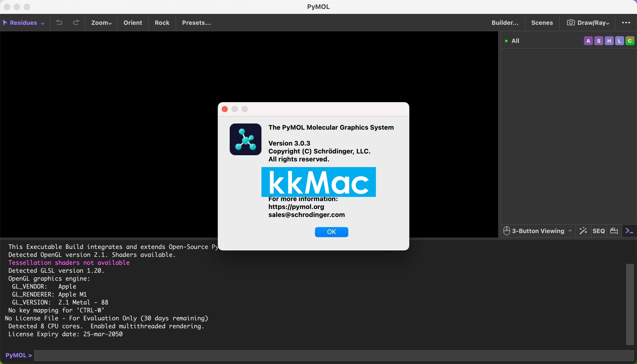Image resolution: width=637 pixels, height=364 pixels.
Task: Toggle the SEQ sequence viewer
Action: (x=599, y=231)
